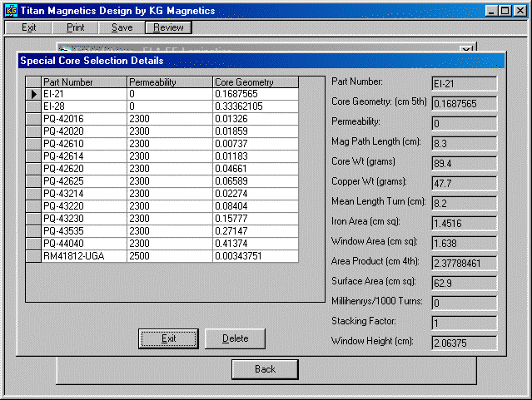Click the KG app icon in title bar
532x400 pixels.
pos(11,11)
